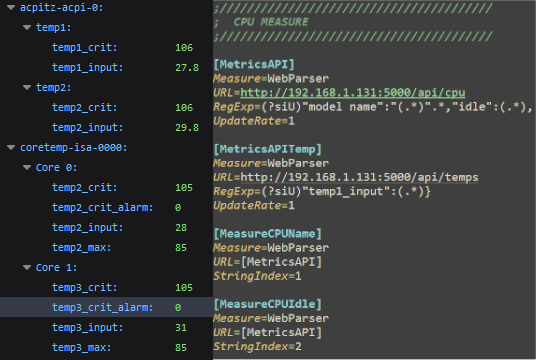Click the StringIndex=2 line
This screenshot has height=360, width=536.
point(257,346)
